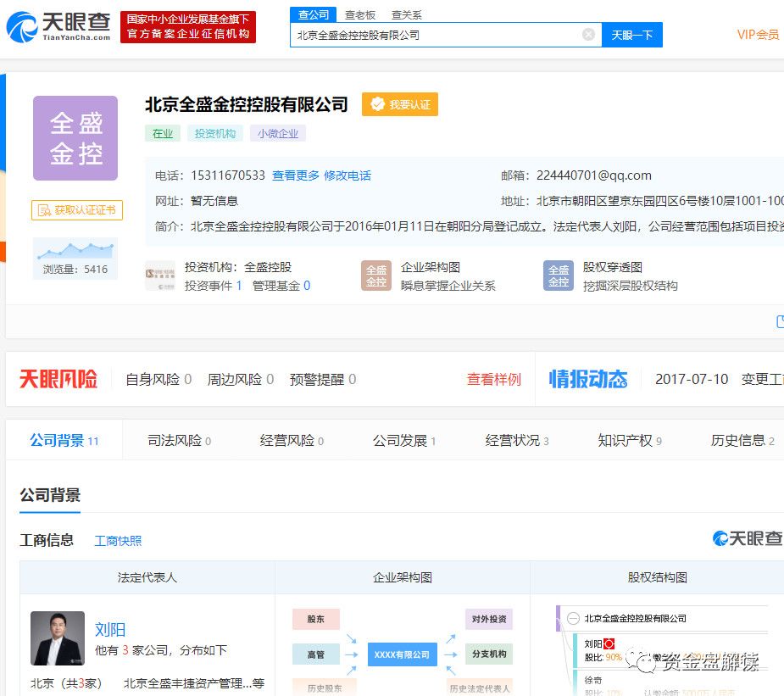
Task: Click the 对外投资 box in diagram
Action: tap(489, 619)
